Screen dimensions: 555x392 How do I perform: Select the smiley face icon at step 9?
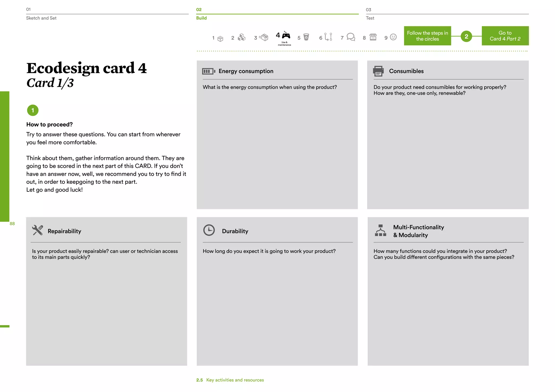[393, 37]
